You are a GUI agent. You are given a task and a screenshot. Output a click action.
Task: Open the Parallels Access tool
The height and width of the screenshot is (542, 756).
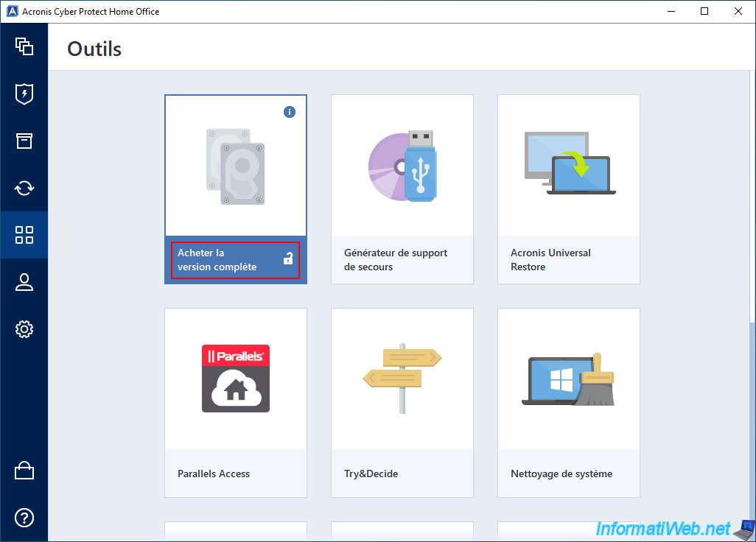click(x=235, y=401)
